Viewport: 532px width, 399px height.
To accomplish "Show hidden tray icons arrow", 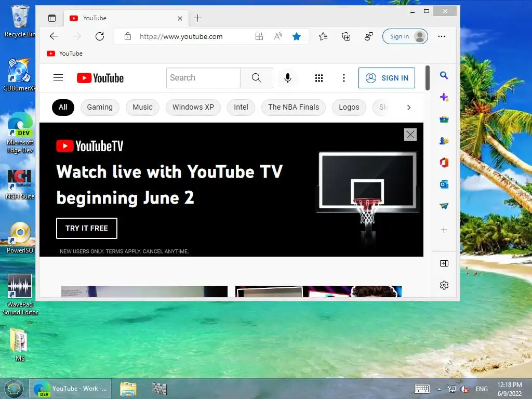I will coord(439,389).
